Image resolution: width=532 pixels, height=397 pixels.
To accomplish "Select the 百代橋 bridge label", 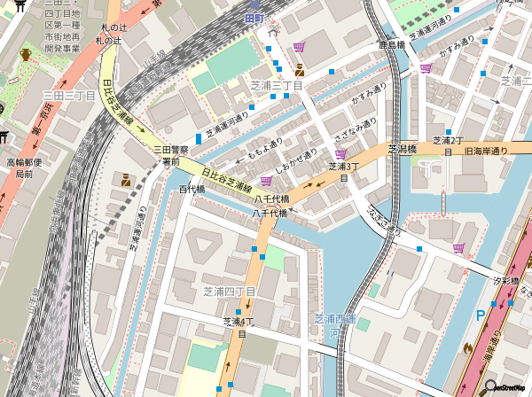I will (192, 190).
